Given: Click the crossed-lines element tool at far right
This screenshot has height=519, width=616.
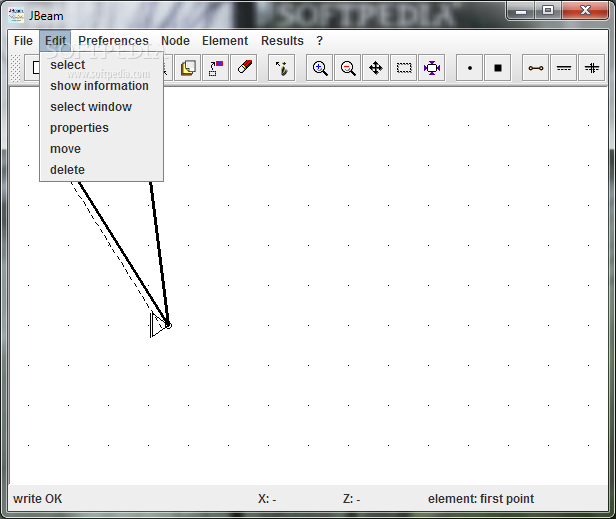Looking at the screenshot, I should click(592, 68).
